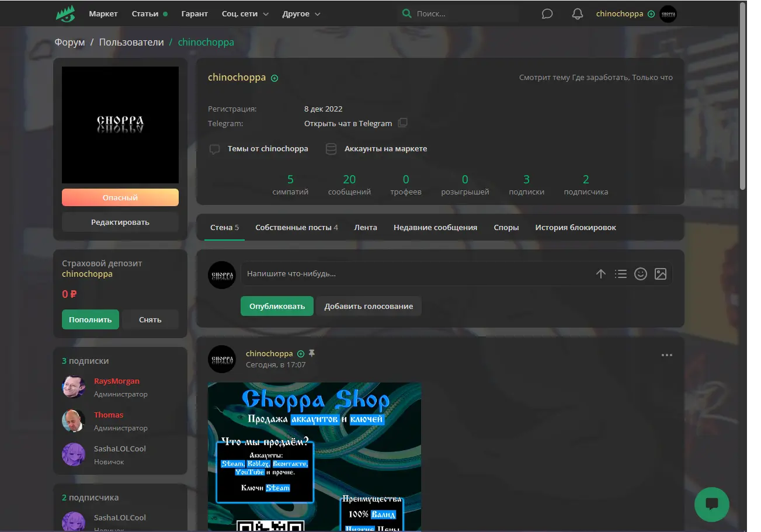Click RaysMorgan's avatar
Image resolution: width=761 pixels, height=532 pixels.
pos(74,387)
